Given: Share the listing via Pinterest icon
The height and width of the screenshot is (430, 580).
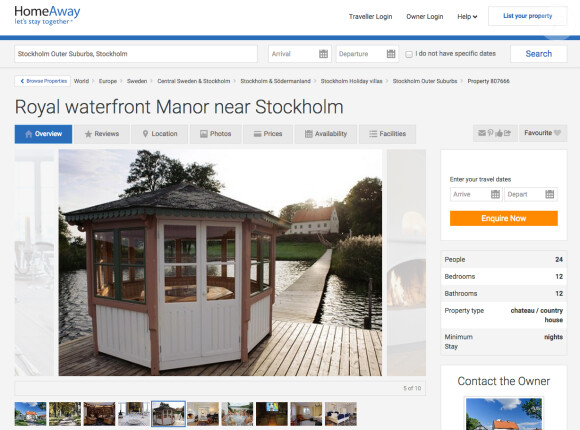Looking at the screenshot, I should point(490,133).
